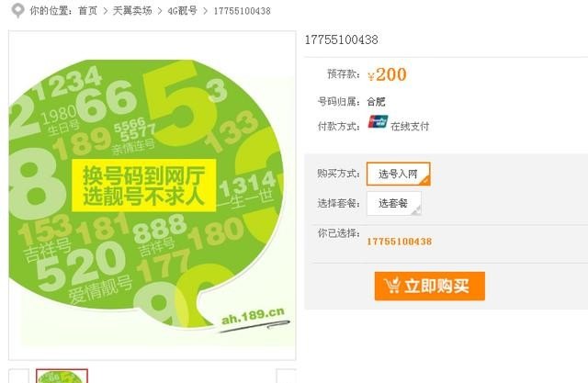Viewport: 588px width, 383px height.
Task: Select the green product thumbnail
Action: point(62,376)
